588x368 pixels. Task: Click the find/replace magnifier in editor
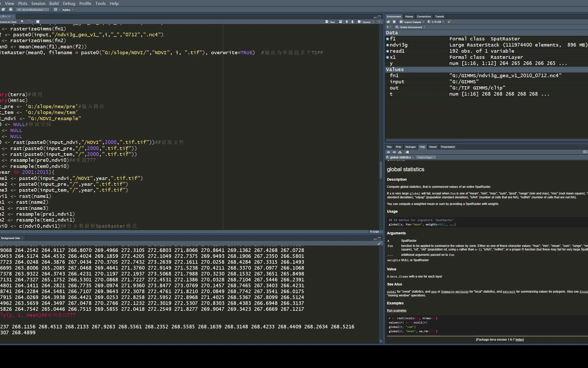click(x=22, y=22)
